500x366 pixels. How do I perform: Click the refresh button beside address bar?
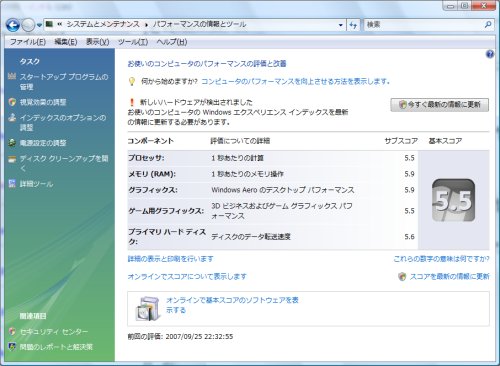click(x=353, y=25)
